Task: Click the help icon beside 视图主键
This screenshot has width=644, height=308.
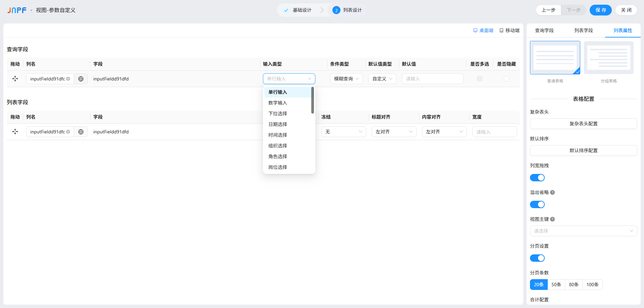Action: 552,219
